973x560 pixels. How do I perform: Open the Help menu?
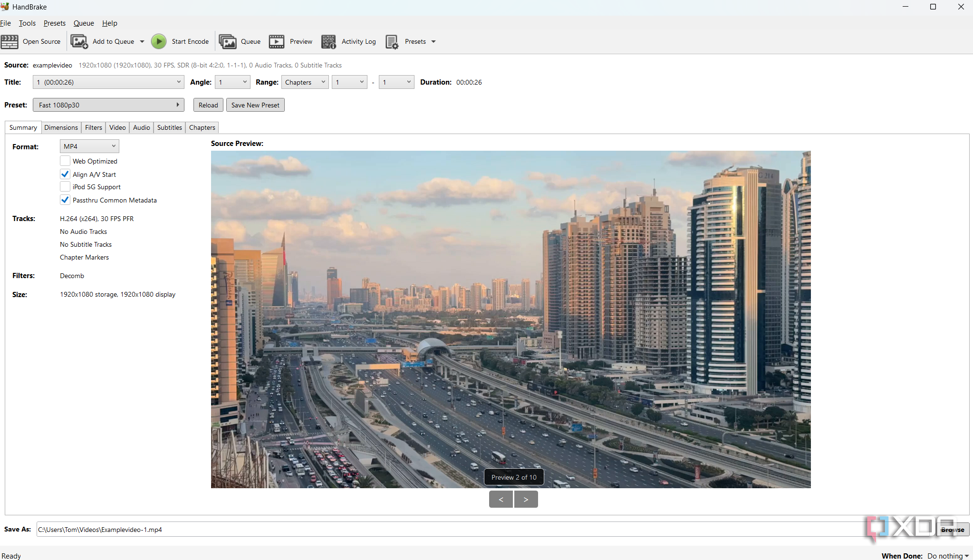[x=109, y=23]
